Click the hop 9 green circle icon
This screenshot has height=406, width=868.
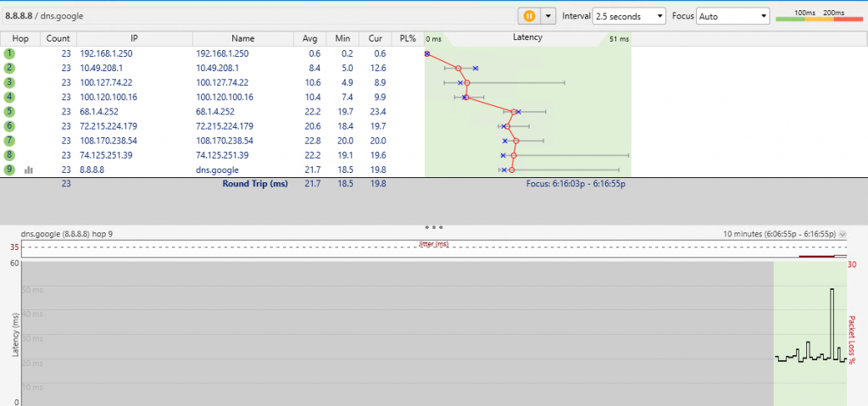pos(10,170)
